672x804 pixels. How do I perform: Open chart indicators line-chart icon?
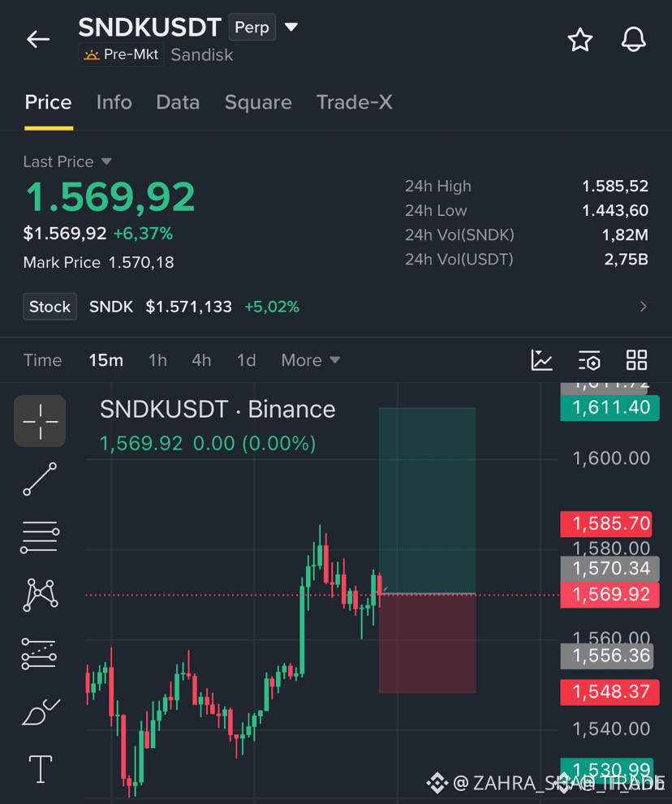tap(541, 360)
